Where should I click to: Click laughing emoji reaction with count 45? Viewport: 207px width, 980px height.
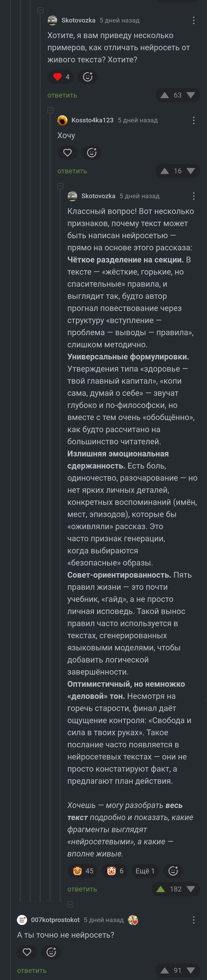[83, 871]
